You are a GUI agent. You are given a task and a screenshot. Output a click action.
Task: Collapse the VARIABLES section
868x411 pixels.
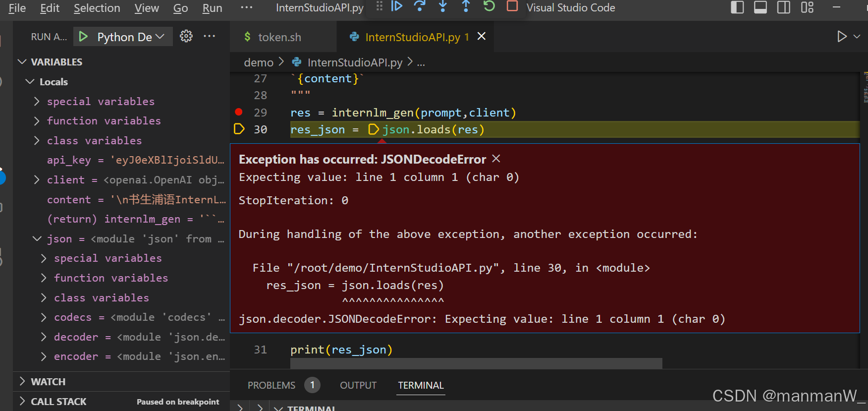tap(22, 62)
